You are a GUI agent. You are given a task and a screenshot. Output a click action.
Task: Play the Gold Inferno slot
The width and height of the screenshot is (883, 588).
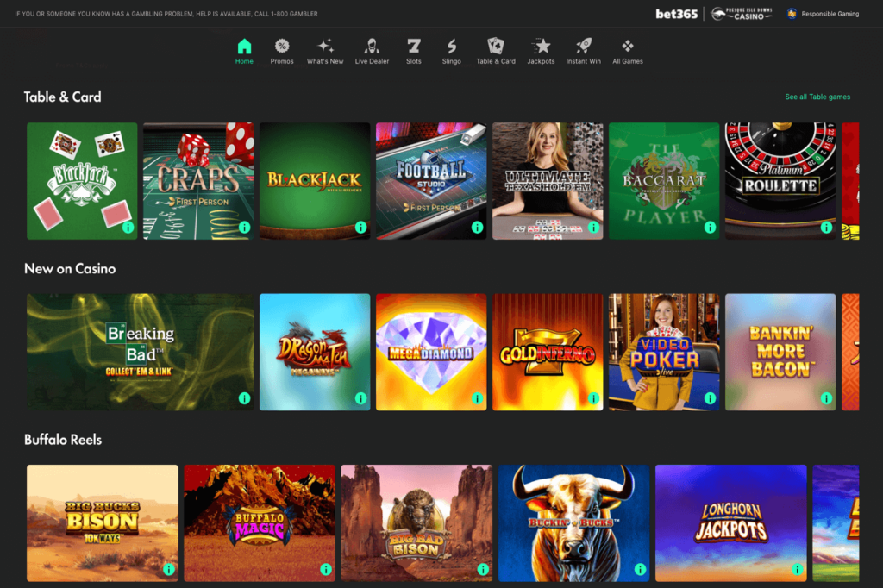coord(548,352)
